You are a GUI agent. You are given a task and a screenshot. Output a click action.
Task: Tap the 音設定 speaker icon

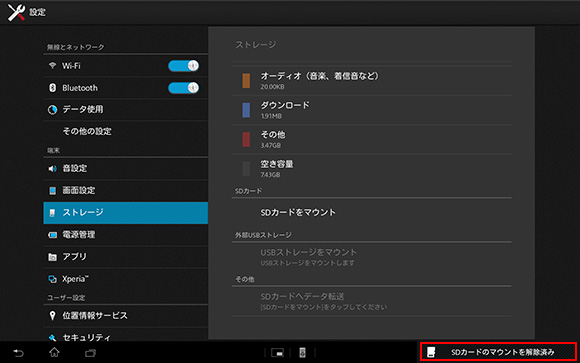click(x=53, y=169)
